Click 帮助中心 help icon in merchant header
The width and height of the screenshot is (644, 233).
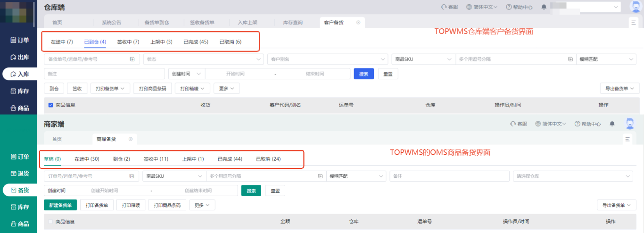[x=577, y=124]
